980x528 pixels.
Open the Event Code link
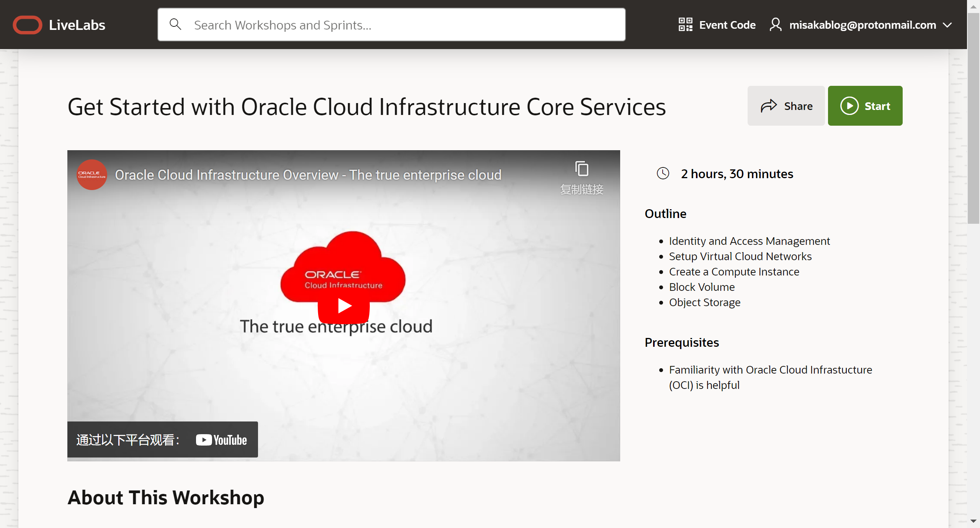pyautogui.click(x=727, y=25)
